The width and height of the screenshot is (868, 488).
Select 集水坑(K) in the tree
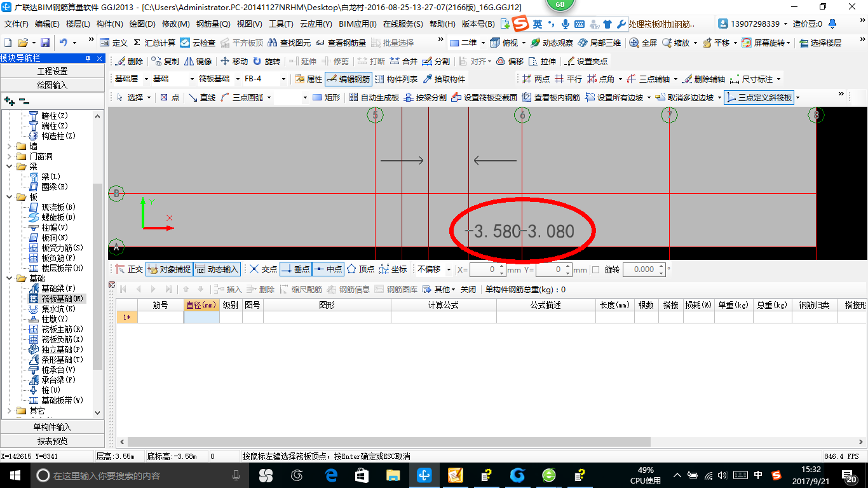tap(53, 309)
